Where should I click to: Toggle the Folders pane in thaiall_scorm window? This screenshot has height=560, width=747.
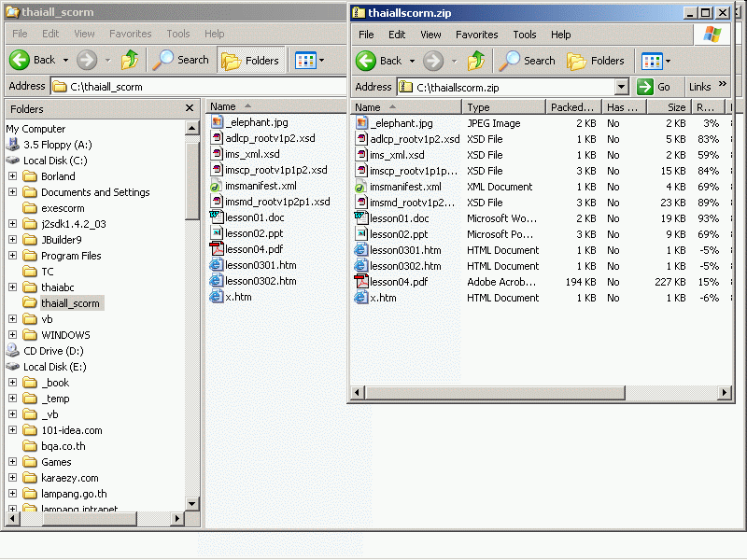pos(250,60)
